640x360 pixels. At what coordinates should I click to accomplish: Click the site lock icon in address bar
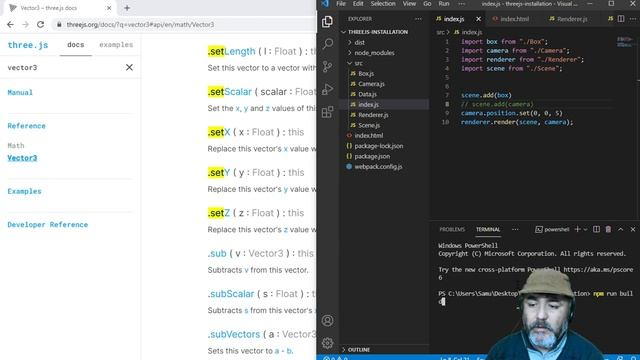pyautogui.click(x=59, y=24)
